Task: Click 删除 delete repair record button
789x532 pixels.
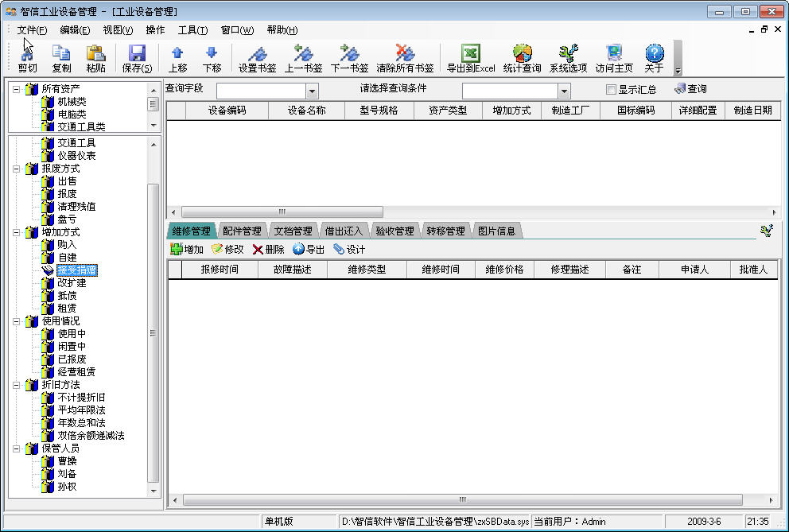Action: pos(268,249)
